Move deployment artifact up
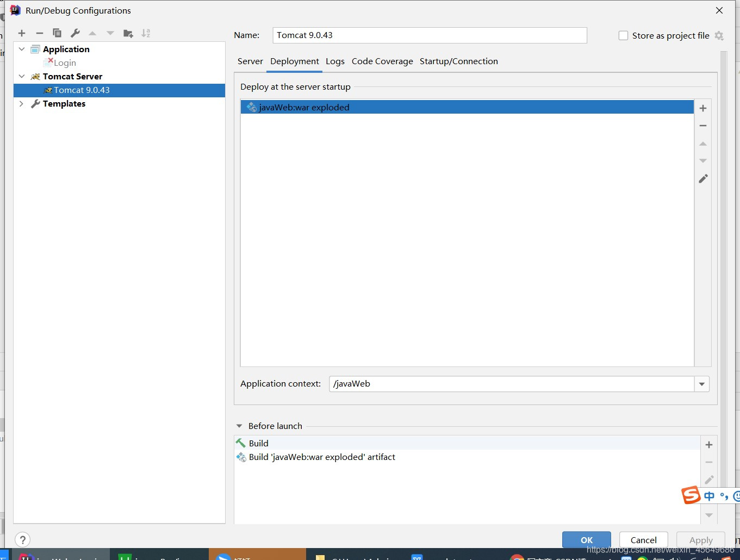740x560 pixels. [703, 144]
